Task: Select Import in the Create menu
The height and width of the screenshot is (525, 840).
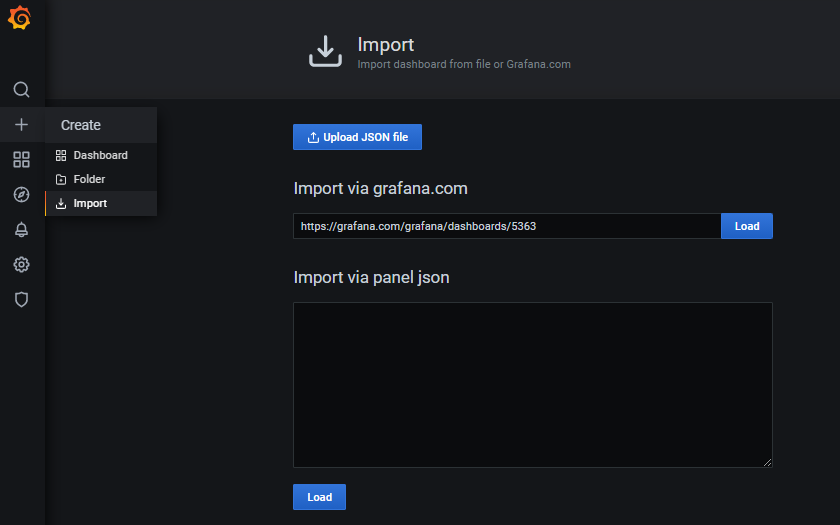Action: pos(101,204)
